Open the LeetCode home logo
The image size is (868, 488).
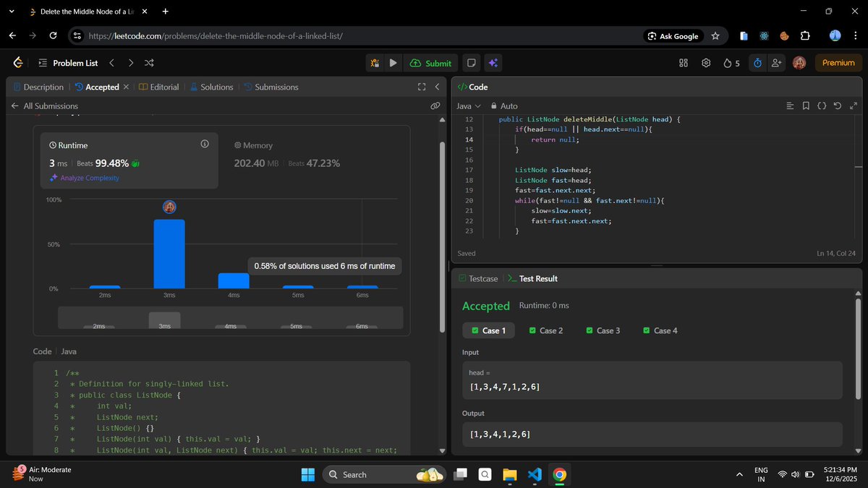coord(17,63)
